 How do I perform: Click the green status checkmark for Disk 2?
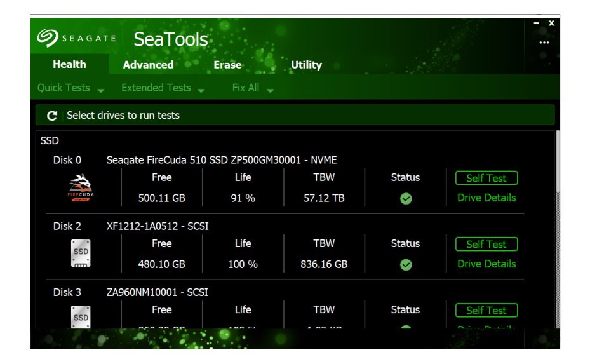click(406, 265)
